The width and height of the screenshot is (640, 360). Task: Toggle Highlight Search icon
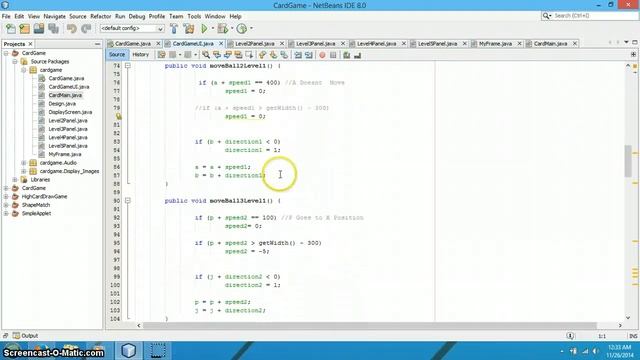(238, 55)
